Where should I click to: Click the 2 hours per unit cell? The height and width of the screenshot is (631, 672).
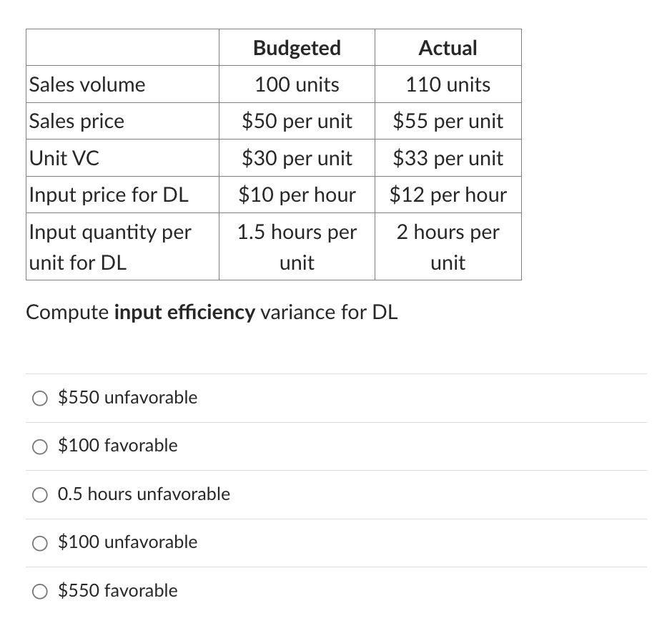pos(448,246)
